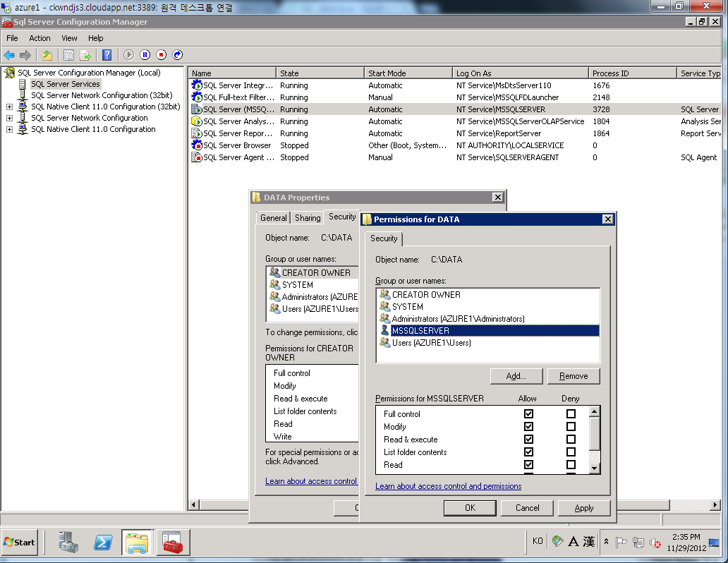Toggle Deny for Read & execute
728x563 pixels.
571,440
